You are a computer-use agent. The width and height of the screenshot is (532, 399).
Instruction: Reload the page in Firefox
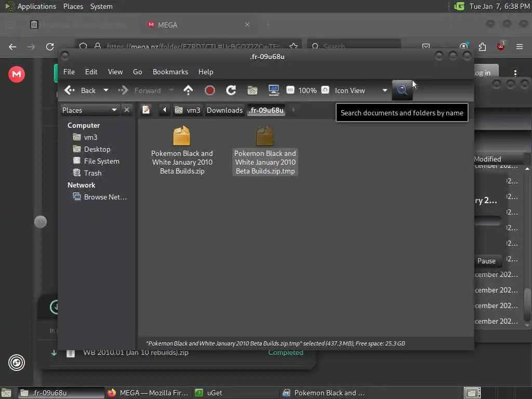(x=50, y=46)
